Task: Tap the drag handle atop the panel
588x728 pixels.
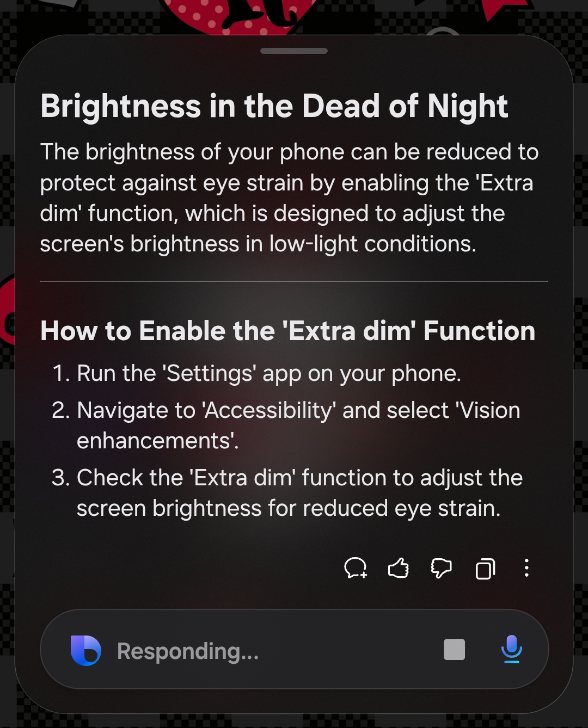Action: pos(294,51)
